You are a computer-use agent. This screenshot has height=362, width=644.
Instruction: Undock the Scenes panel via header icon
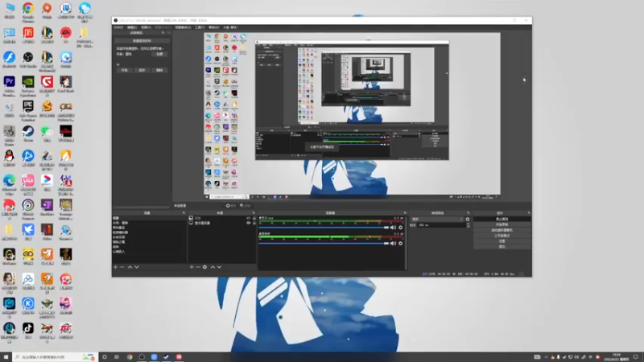(x=184, y=213)
